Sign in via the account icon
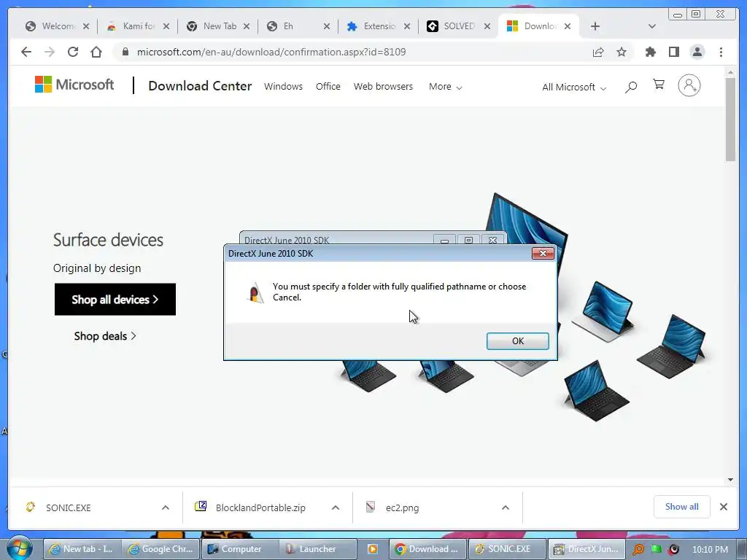 [x=689, y=85]
